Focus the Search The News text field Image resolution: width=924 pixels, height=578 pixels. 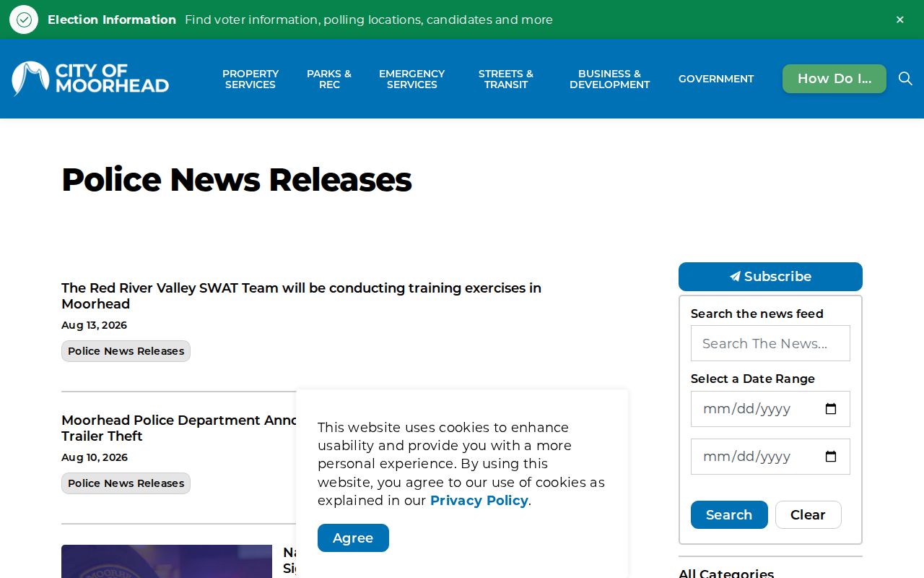point(770,343)
